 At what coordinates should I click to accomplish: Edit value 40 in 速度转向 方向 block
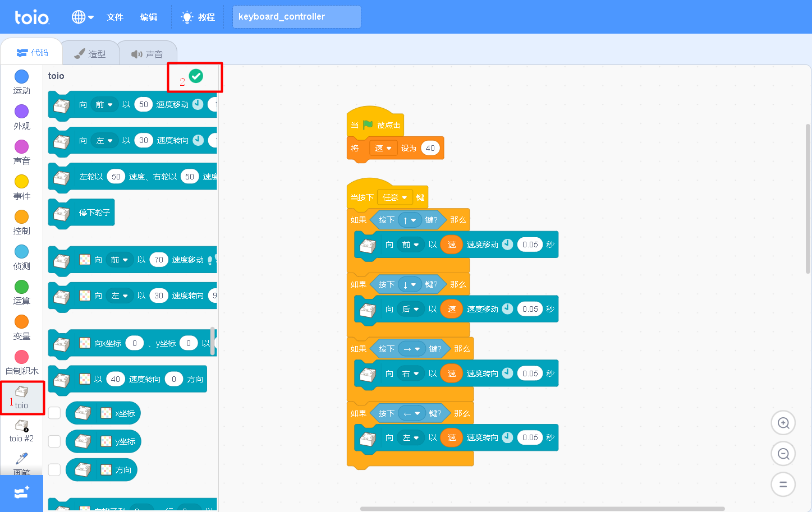115,379
